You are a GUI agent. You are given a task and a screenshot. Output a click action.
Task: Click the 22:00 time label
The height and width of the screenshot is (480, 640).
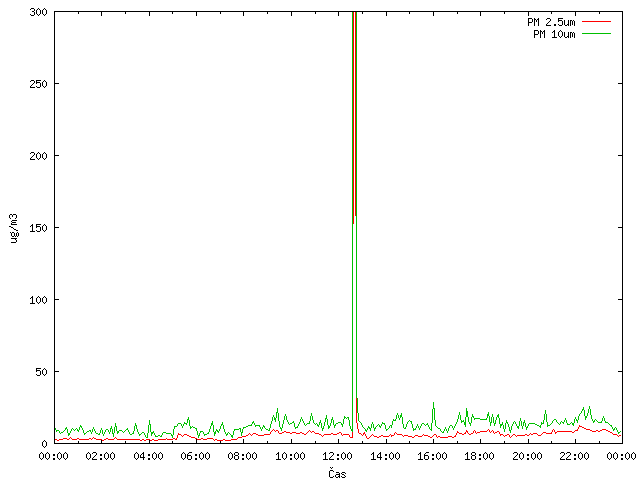[575, 456]
